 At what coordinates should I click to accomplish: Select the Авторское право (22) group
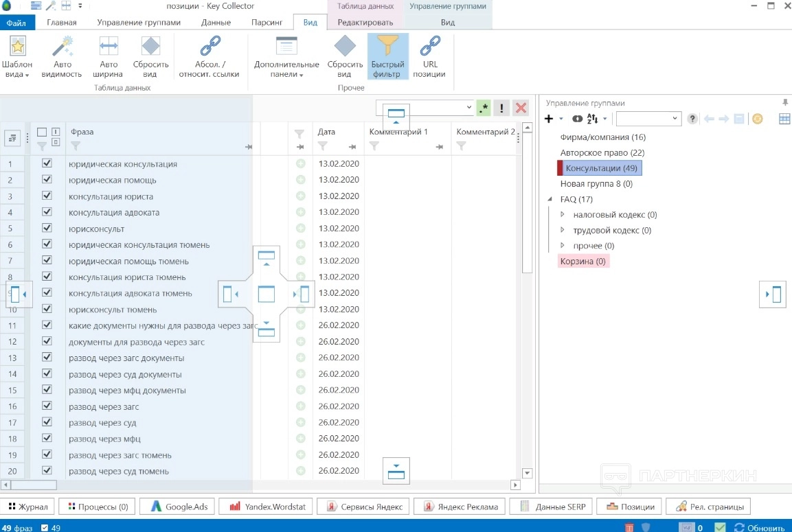point(602,152)
